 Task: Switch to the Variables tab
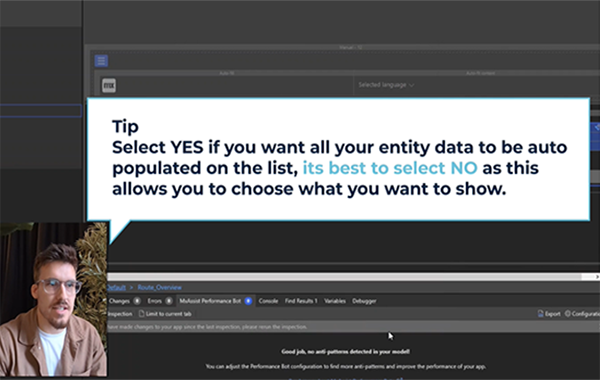pyautogui.click(x=335, y=301)
